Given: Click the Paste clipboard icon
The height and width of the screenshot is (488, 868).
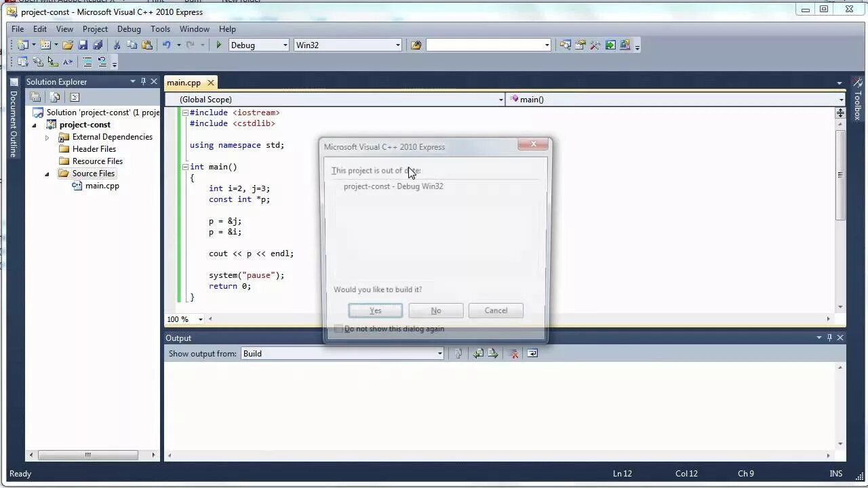Looking at the screenshot, I should tap(146, 45).
